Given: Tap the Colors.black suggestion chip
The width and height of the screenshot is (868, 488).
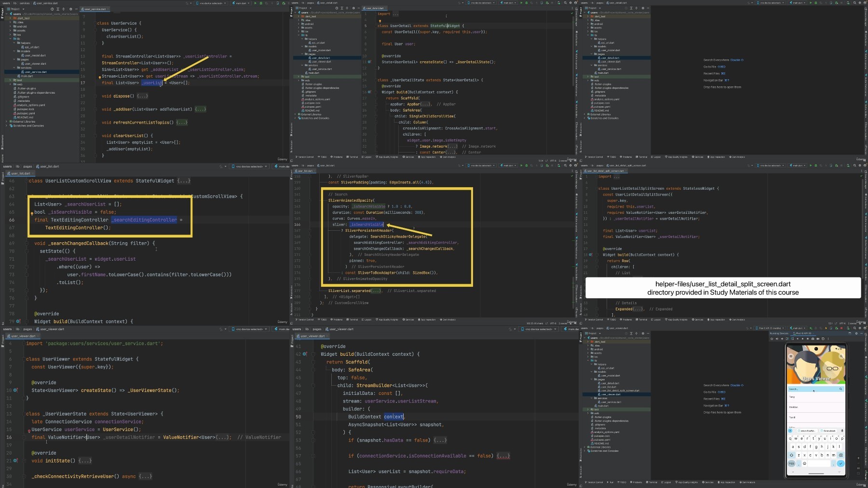Looking at the screenshot, I should point(828,431).
